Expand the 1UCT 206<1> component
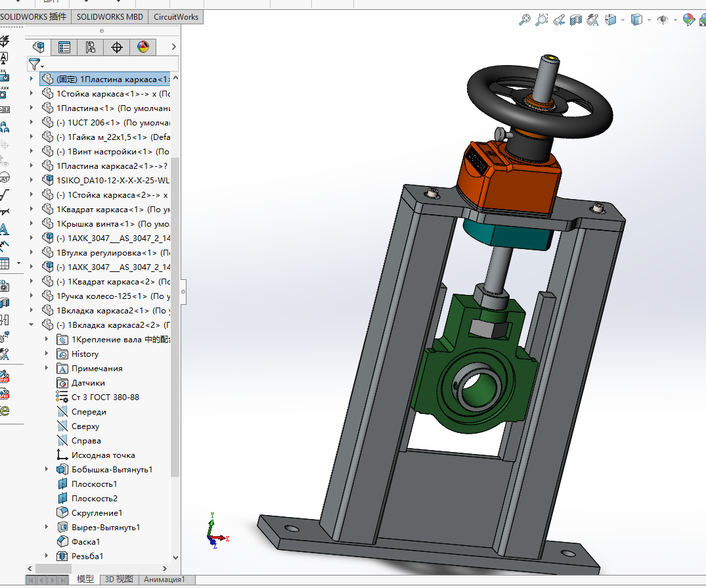The height and width of the screenshot is (588, 706). 32,122
